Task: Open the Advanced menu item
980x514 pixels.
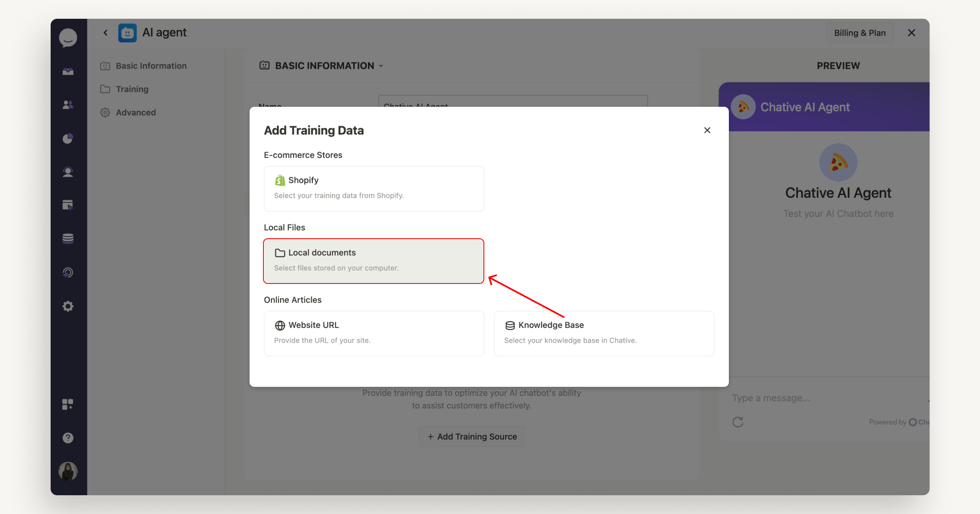Action: tap(136, 112)
